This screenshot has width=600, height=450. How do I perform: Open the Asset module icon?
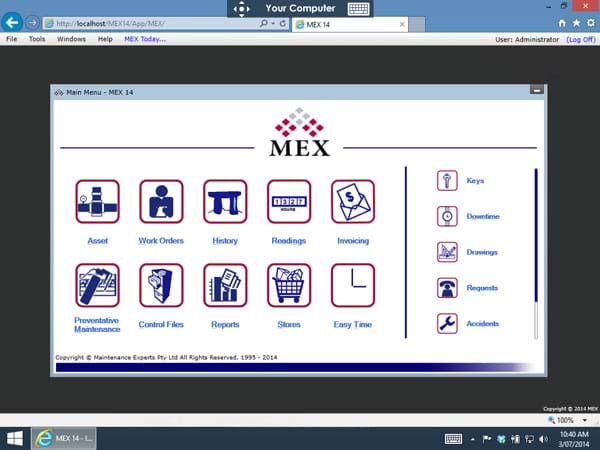tap(98, 202)
